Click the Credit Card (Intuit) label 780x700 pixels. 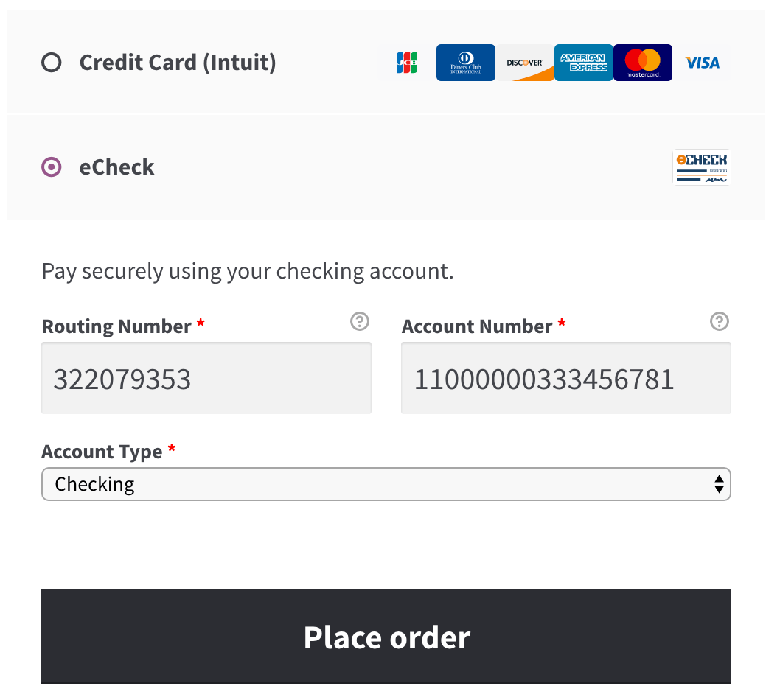[x=177, y=63]
